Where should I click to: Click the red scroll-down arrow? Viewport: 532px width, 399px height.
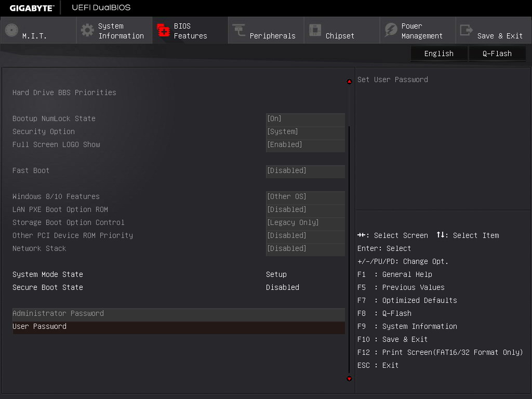pos(349,379)
